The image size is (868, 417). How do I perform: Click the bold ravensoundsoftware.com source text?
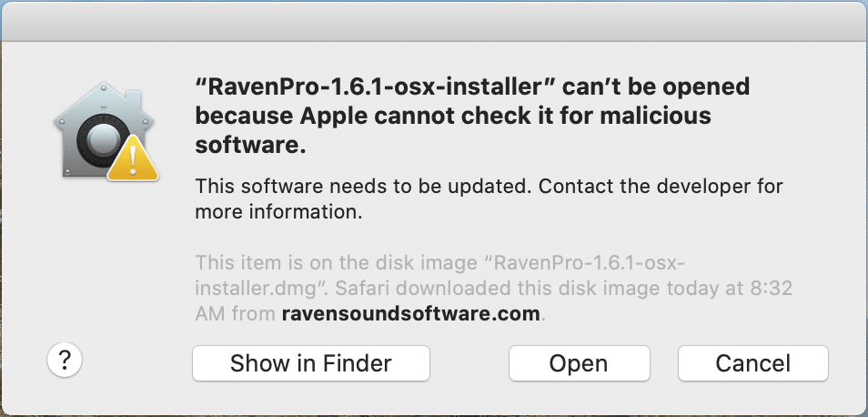(410, 314)
